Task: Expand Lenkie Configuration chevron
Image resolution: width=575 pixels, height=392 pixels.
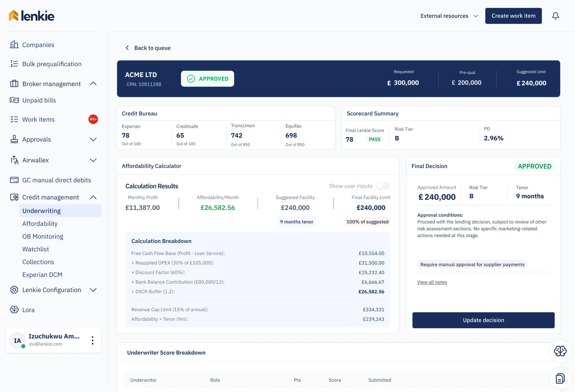Action: [93, 290]
